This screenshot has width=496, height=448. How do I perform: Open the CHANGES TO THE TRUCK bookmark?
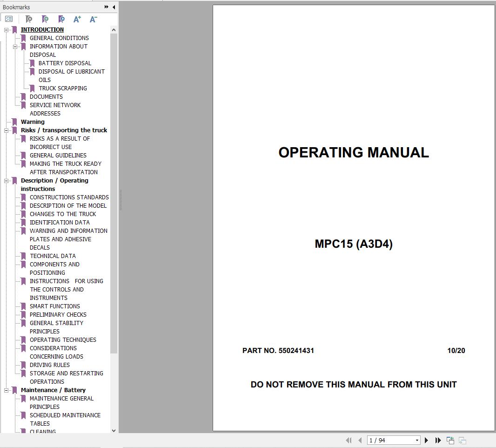tap(63, 214)
